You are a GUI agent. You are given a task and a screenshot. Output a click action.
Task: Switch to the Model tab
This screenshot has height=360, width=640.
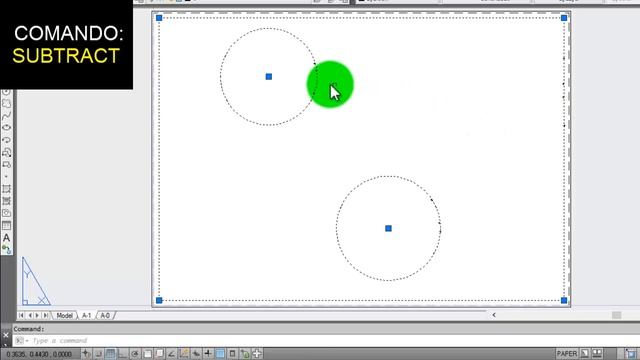point(64,316)
